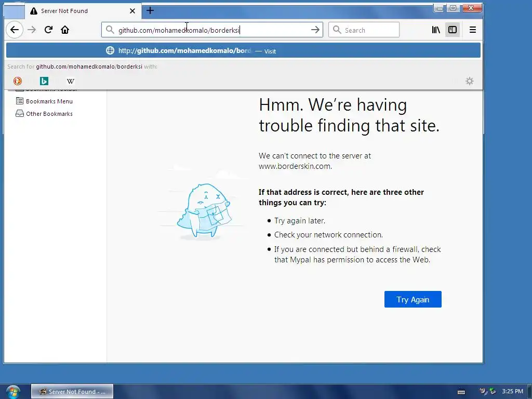Click the "Try again later." bullet text
Viewport: 532px width, 399px height.
pos(300,221)
